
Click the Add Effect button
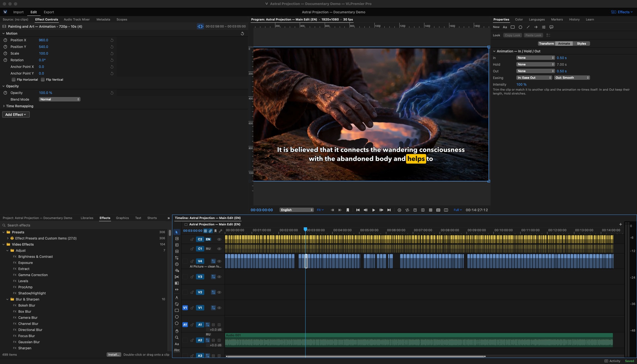[16, 114]
